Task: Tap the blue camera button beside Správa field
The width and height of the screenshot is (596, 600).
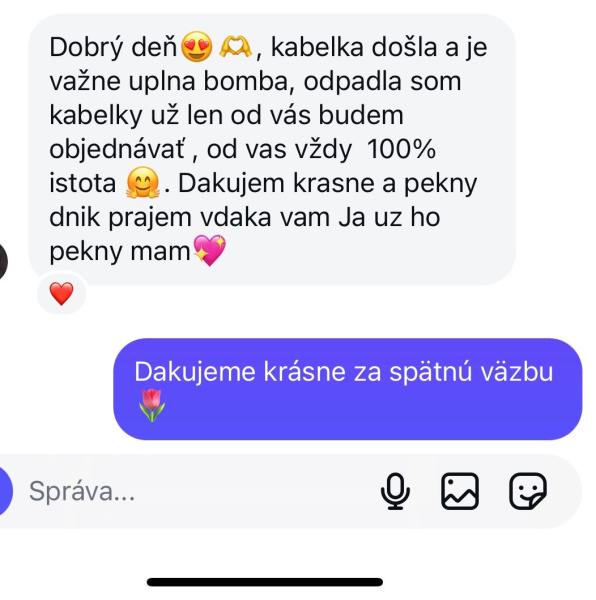Action: [x=5, y=491]
